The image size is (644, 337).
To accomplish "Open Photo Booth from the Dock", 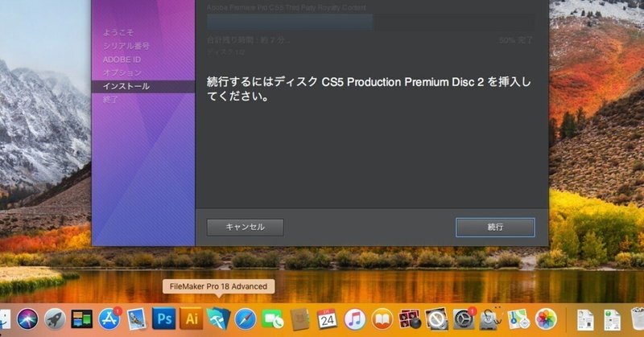I will point(409,319).
